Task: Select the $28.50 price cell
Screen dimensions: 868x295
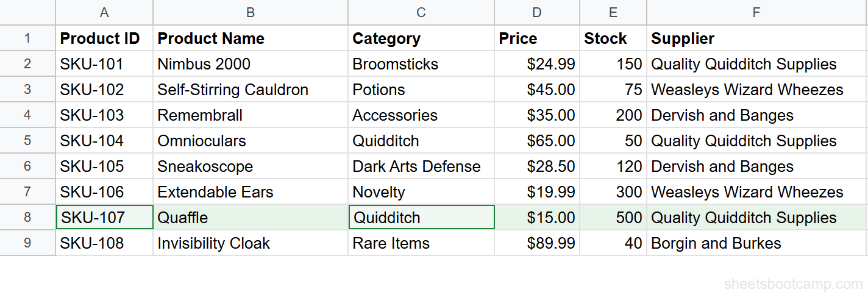Action: click(x=536, y=166)
